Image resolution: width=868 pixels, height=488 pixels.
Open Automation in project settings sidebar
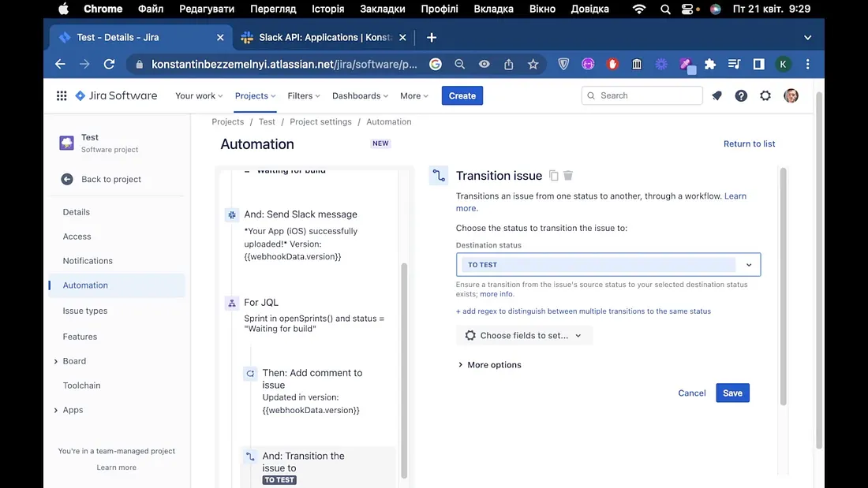point(117,285)
